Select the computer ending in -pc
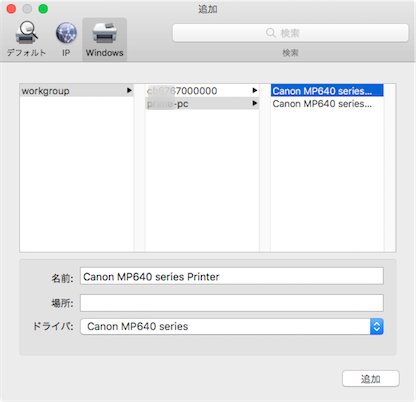This screenshot has height=402, width=416. tap(202, 104)
